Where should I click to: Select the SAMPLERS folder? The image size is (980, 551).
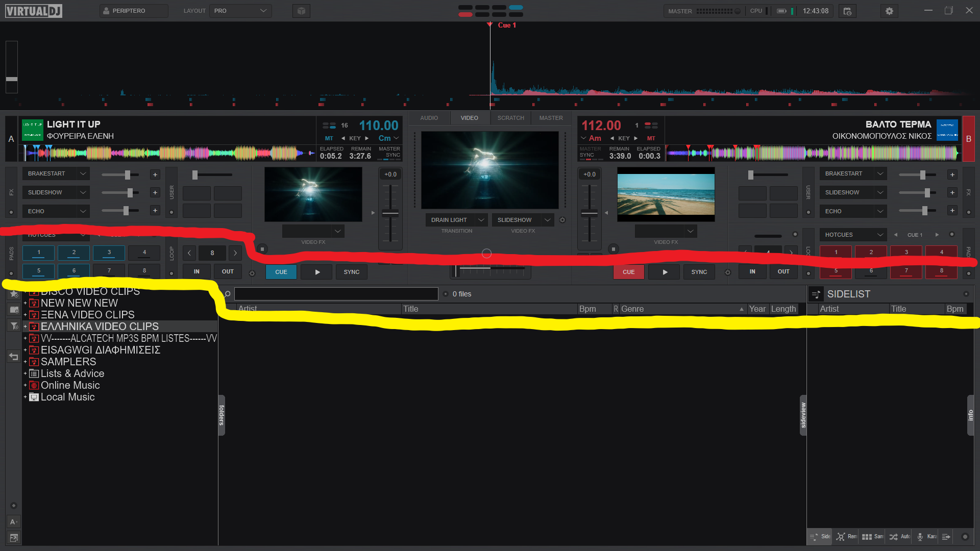pyautogui.click(x=68, y=362)
